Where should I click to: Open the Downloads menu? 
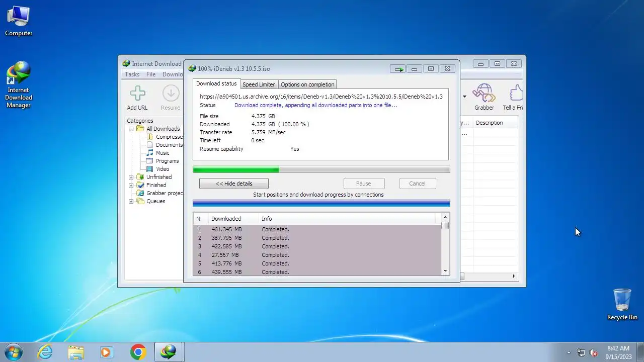(x=173, y=74)
